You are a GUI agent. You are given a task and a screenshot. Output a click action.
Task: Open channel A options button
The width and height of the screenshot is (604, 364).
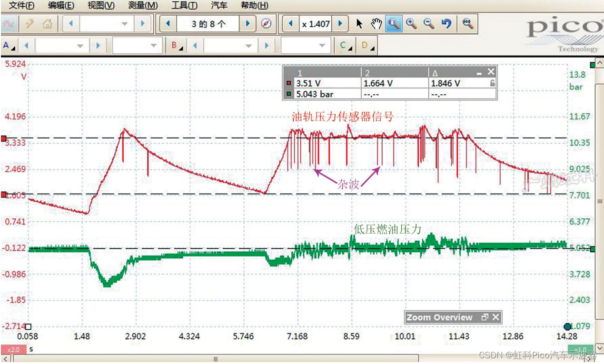point(8,46)
